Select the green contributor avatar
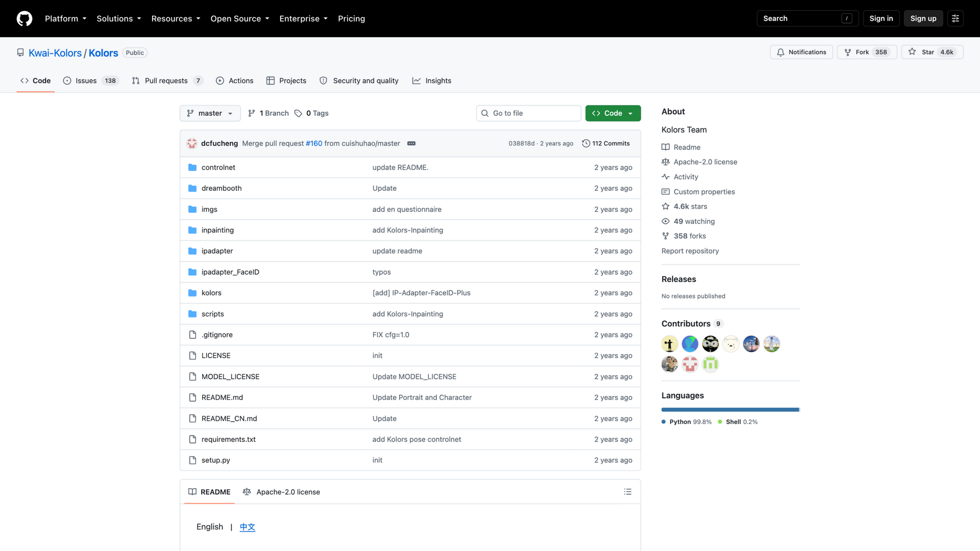Viewport: 980px width, 551px height. (x=710, y=364)
